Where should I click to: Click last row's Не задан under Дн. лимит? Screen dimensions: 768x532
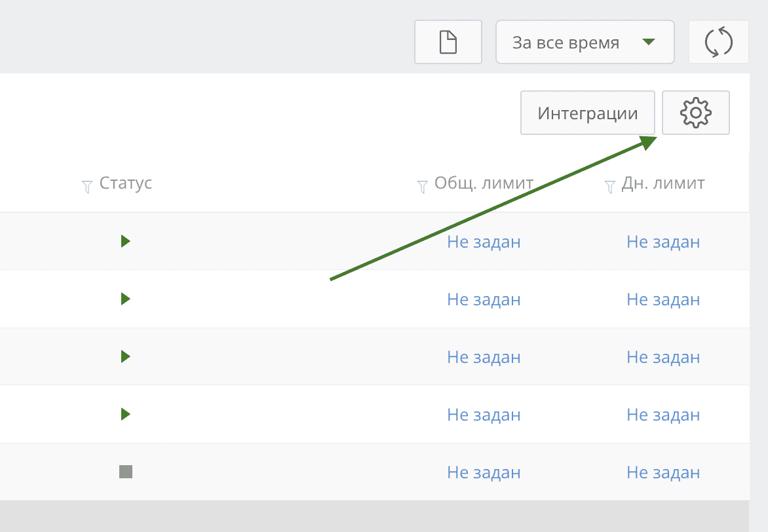663,472
